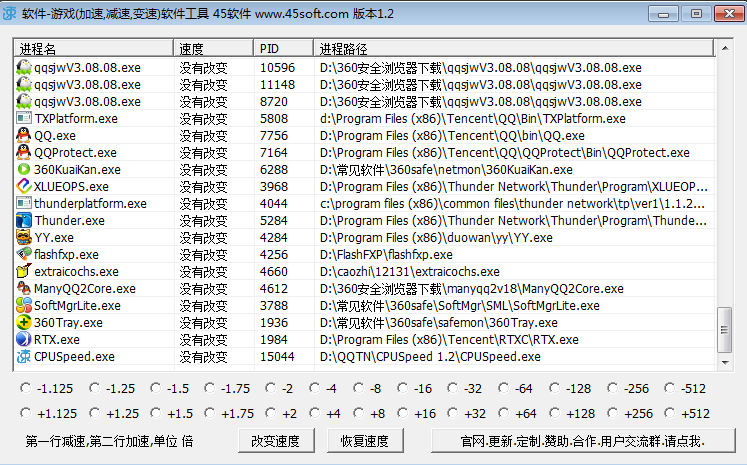Image resolution: width=747 pixels, height=465 pixels.
Task: Click the CPUSpeed.exe path cell
Action: click(x=430, y=357)
